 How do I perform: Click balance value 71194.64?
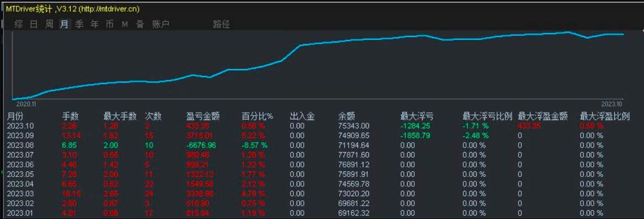(353, 145)
